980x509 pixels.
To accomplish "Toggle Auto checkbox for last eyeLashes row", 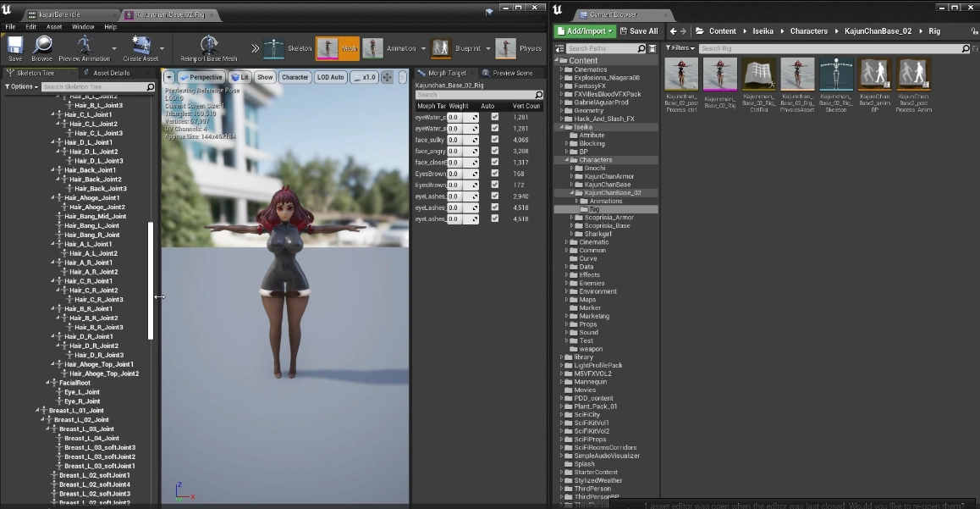I will tap(495, 219).
